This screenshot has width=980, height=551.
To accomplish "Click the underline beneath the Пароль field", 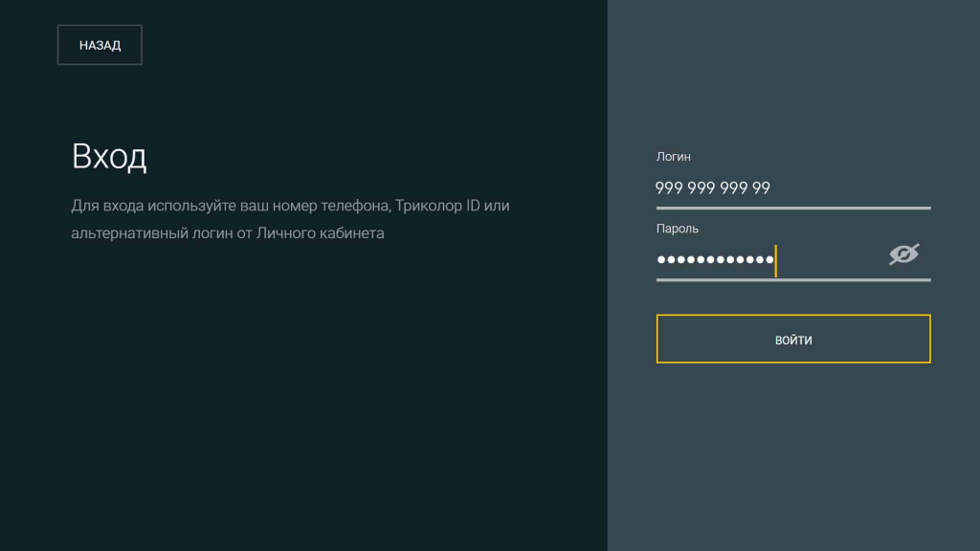I will point(792,280).
